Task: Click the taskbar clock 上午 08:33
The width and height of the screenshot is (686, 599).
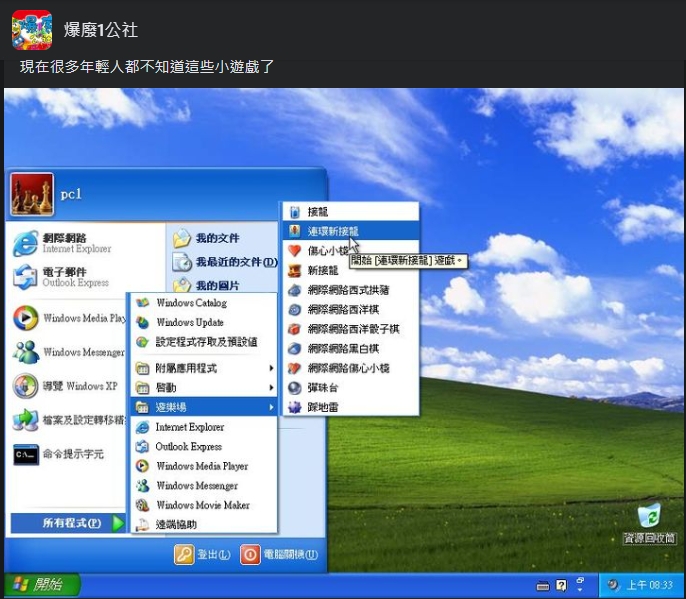Action: click(x=650, y=585)
